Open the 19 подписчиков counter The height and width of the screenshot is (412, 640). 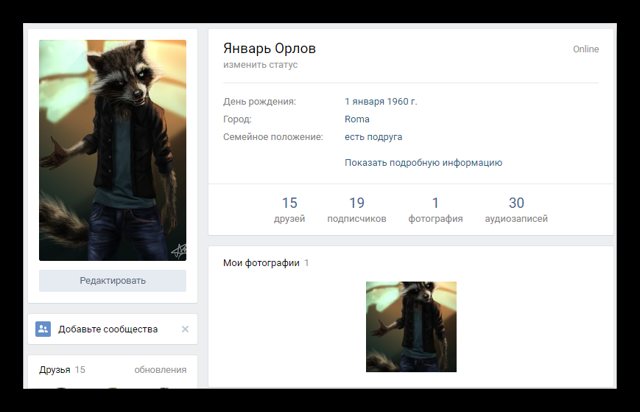coord(357,210)
